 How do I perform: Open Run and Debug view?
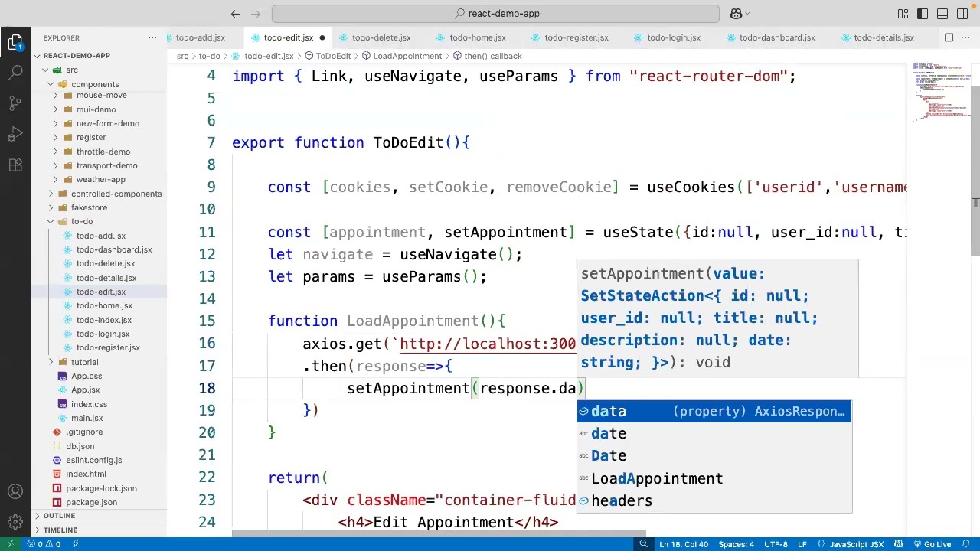[15, 134]
